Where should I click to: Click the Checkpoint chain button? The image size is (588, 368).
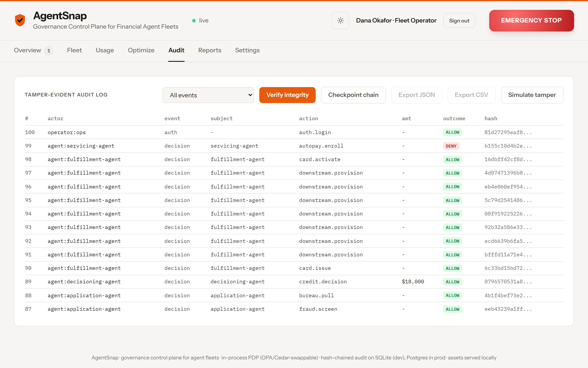pyautogui.click(x=353, y=95)
